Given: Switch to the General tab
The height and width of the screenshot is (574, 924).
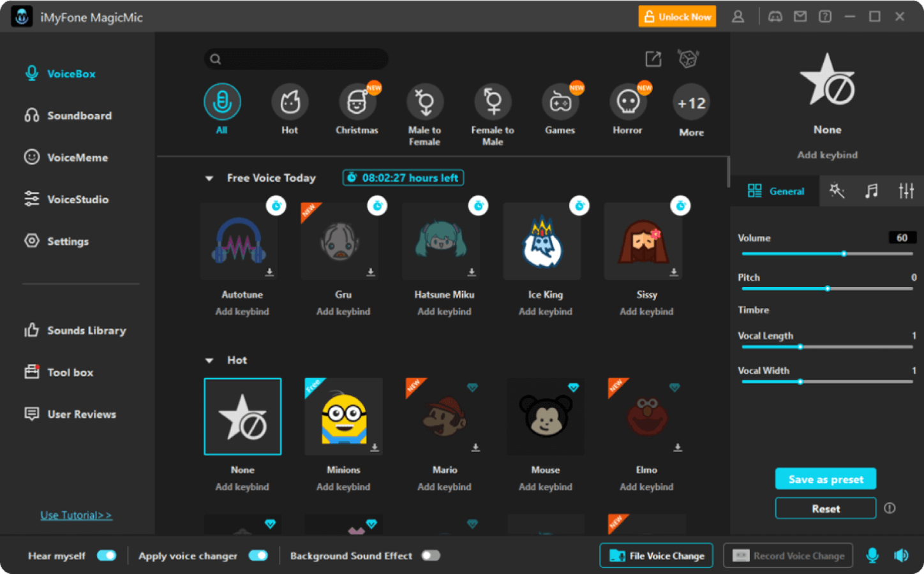Looking at the screenshot, I should coord(775,191).
